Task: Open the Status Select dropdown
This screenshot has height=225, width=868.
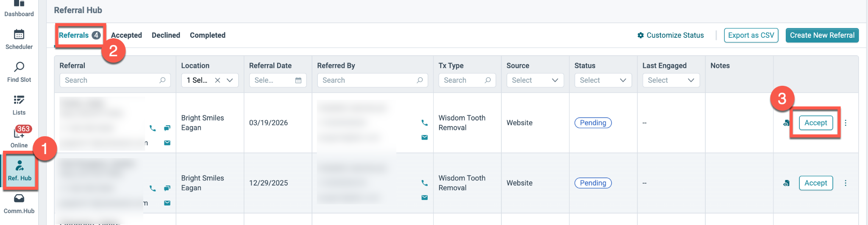Action: [x=603, y=80]
